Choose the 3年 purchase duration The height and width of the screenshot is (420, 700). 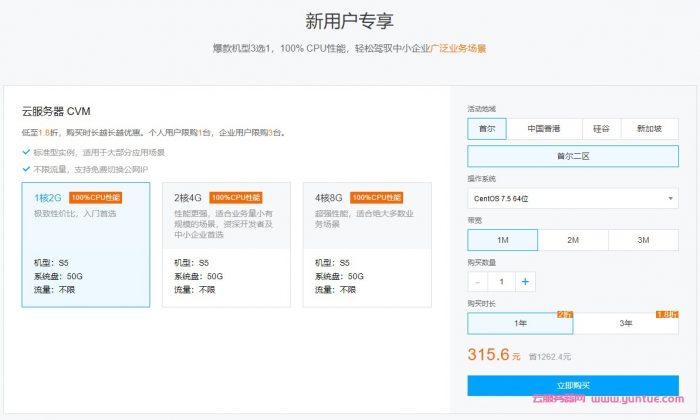625,323
